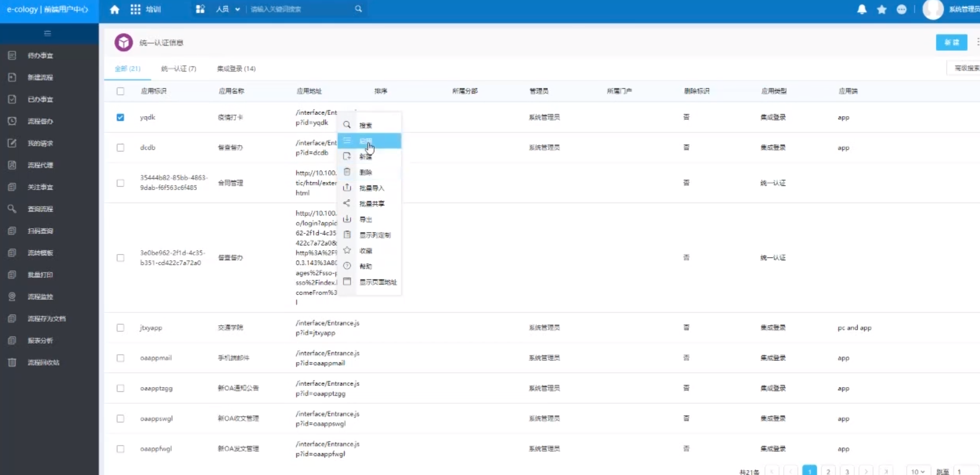Focus the keyword search input field
The width and height of the screenshot is (980, 475).
[x=300, y=9]
